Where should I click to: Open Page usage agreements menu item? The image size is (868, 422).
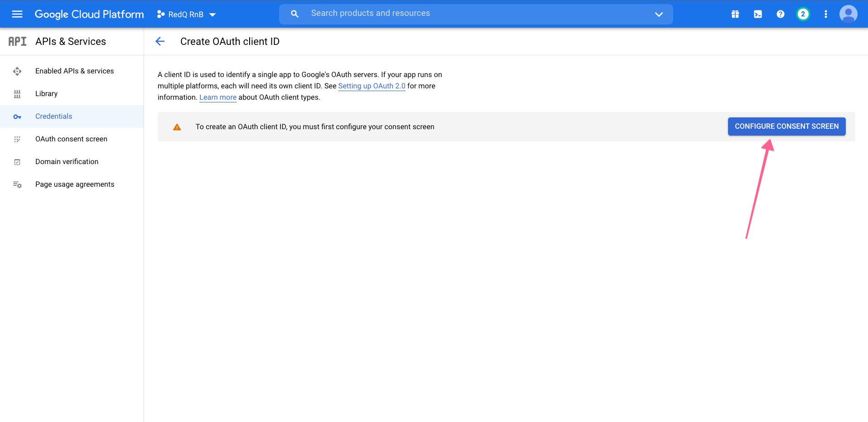(x=72, y=184)
